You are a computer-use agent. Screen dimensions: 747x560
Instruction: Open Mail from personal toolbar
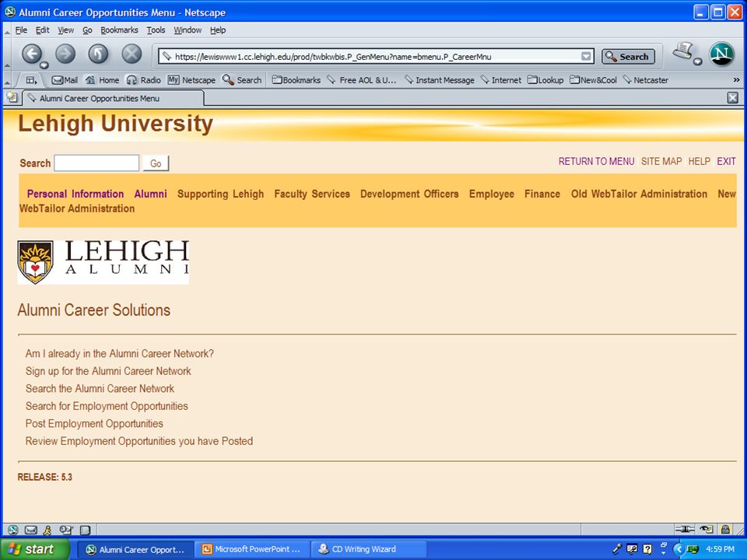[x=65, y=80]
